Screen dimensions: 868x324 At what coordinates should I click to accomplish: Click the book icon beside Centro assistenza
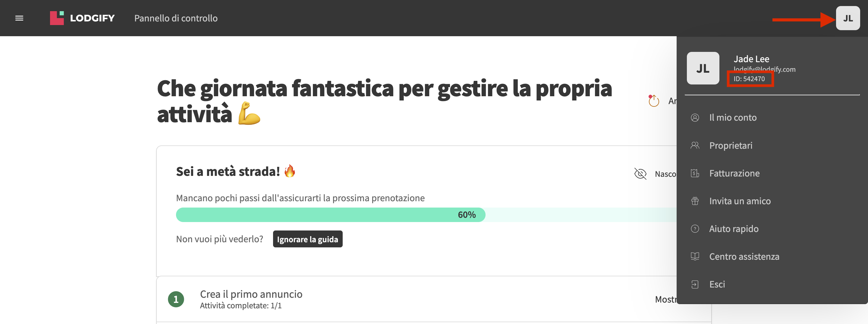click(695, 256)
